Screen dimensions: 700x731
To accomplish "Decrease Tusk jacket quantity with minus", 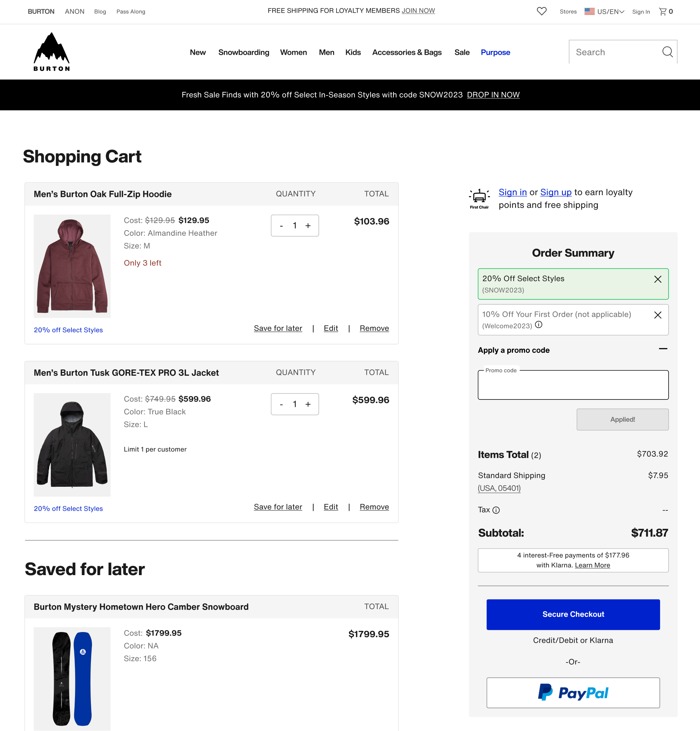I will click(x=281, y=404).
